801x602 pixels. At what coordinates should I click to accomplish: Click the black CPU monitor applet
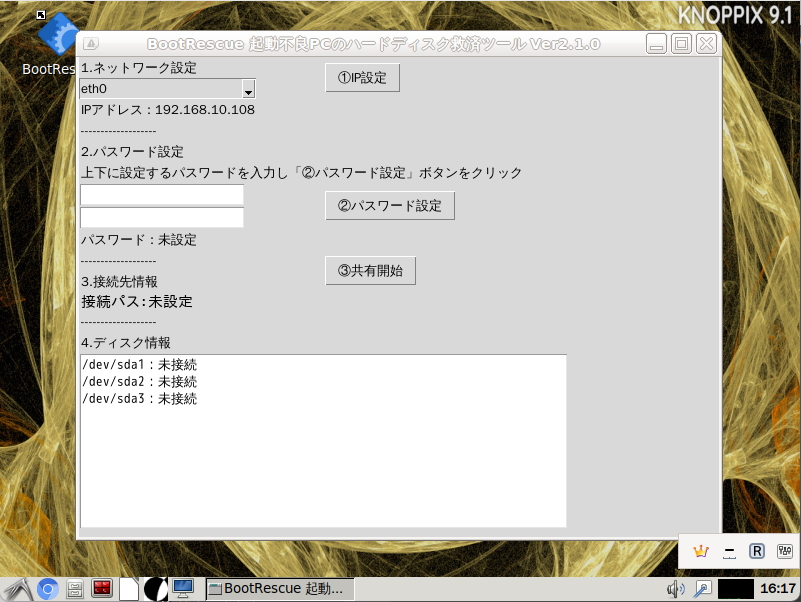(736, 589)
